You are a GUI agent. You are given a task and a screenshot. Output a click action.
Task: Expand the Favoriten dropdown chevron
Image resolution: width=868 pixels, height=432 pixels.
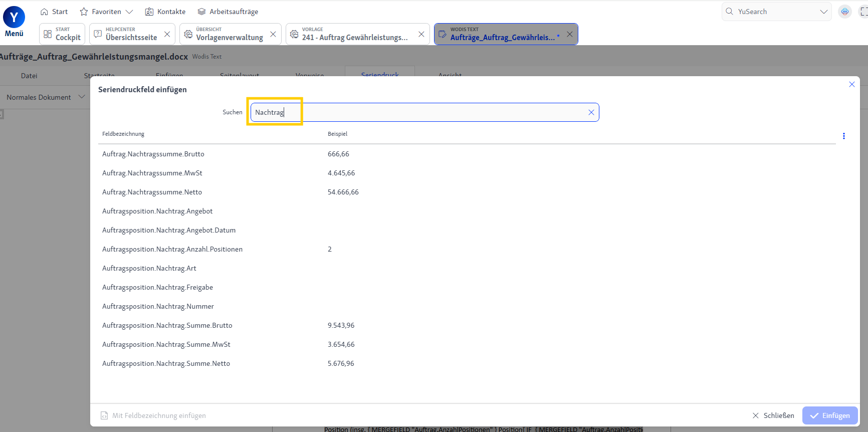129,12
